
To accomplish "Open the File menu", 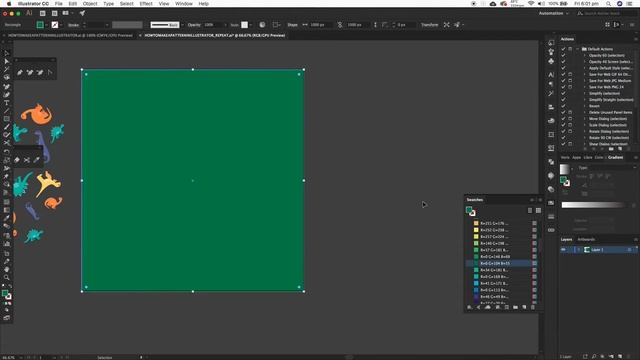I will 58,4.
